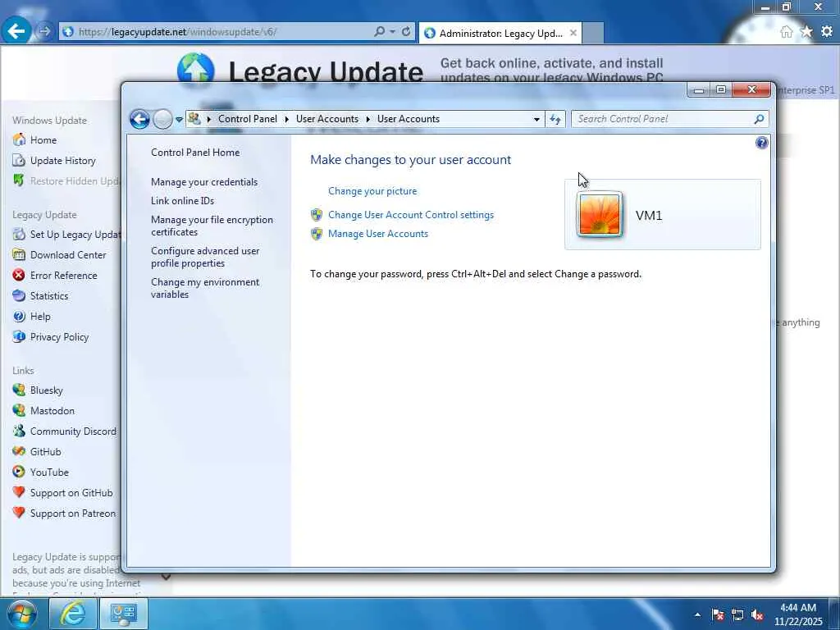Click Internet Explorer back button
The width and height of the screenshot is (840, 630).
click(x=16, y=31)
